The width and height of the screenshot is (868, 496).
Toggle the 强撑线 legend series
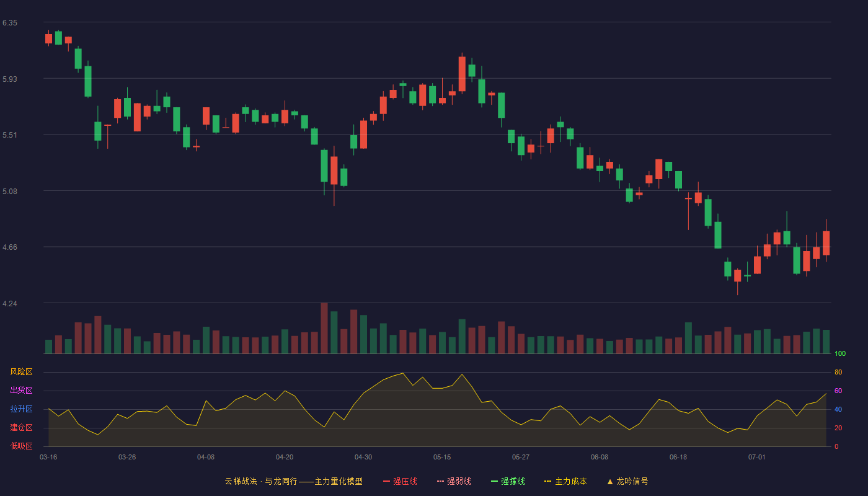pyautogui.click(x=508, y=481)
